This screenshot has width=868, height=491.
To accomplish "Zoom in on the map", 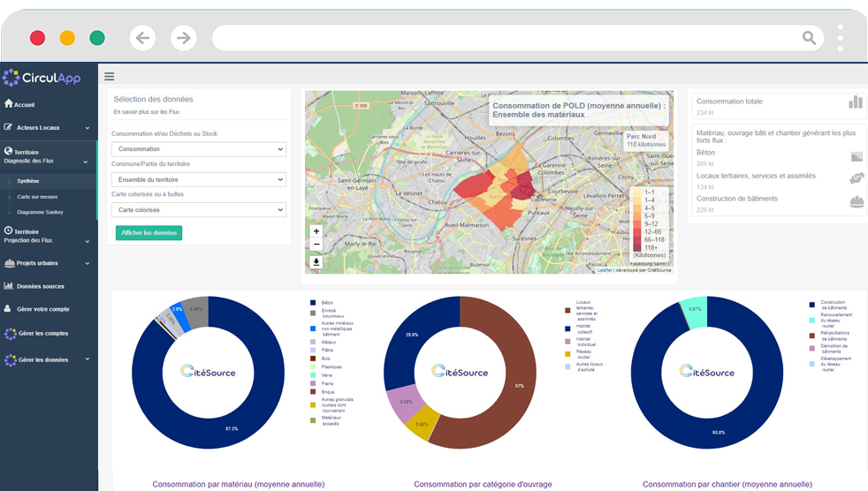I will coord(316,231).
